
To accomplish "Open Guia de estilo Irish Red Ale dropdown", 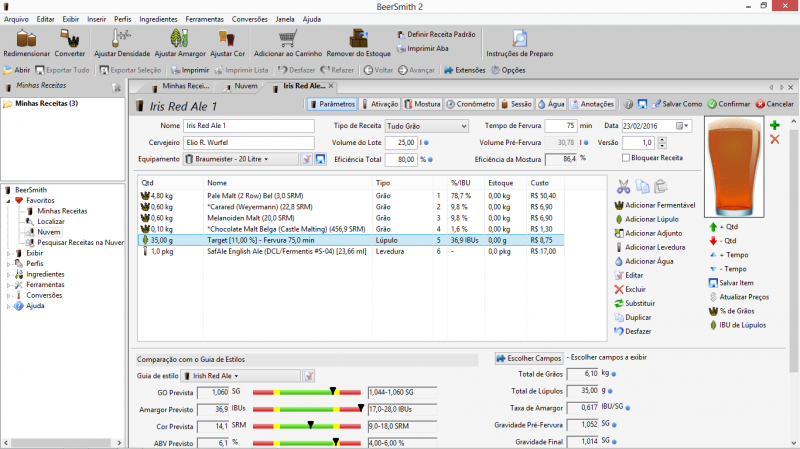I will pos(242,376).
